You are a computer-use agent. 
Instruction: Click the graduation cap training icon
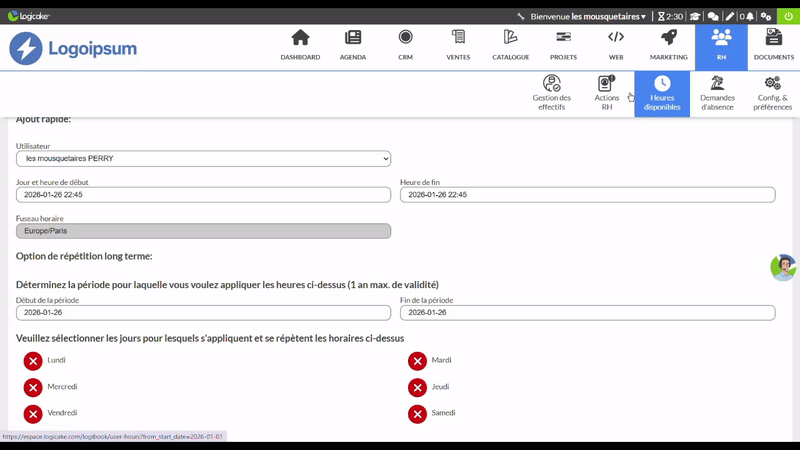point(694,17)
